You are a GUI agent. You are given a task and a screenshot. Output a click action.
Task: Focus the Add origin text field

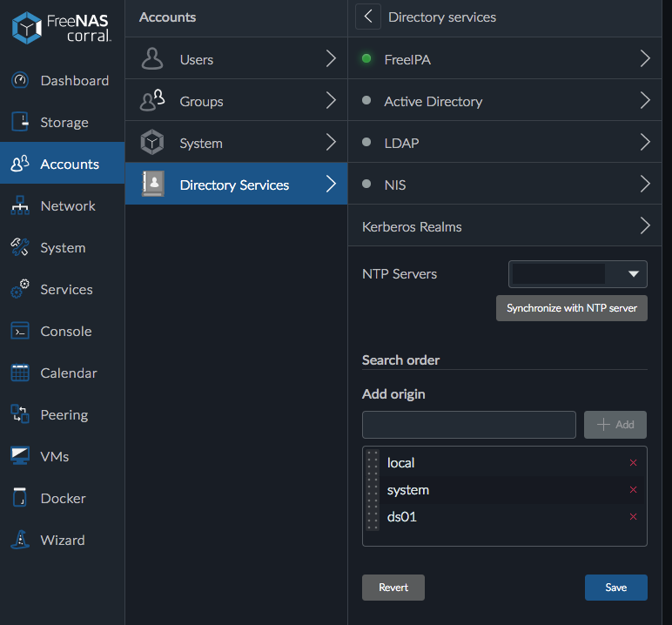[x=469, y=425]
